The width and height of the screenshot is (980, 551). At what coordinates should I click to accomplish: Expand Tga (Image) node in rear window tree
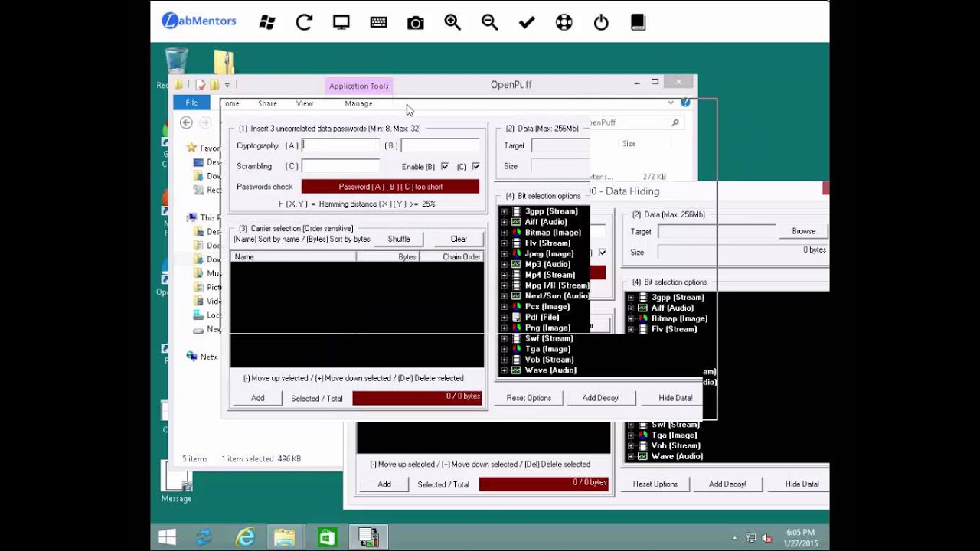click(631, 435)
